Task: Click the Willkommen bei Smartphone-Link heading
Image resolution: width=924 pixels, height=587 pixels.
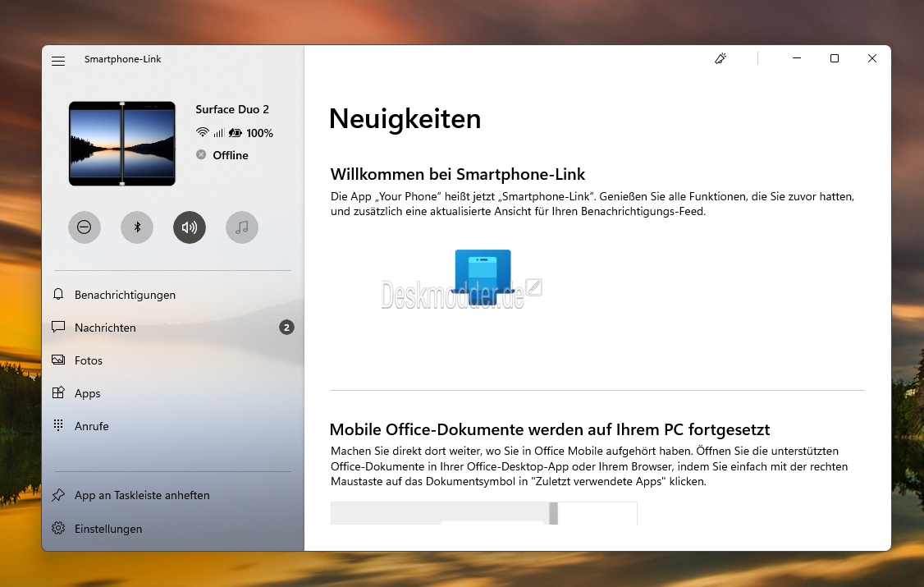Action: 458,174
